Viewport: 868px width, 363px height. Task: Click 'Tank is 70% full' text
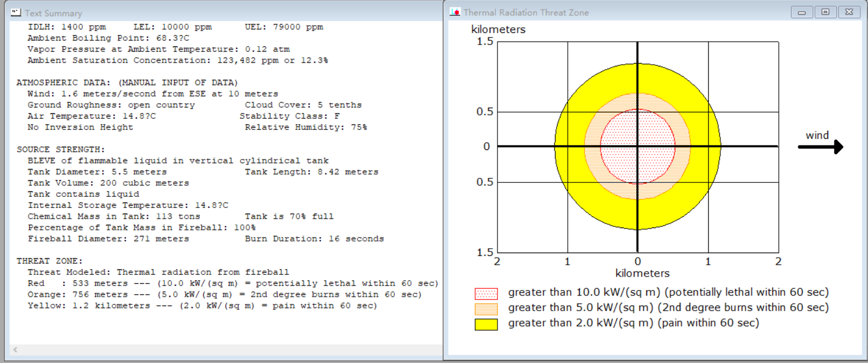290,216
